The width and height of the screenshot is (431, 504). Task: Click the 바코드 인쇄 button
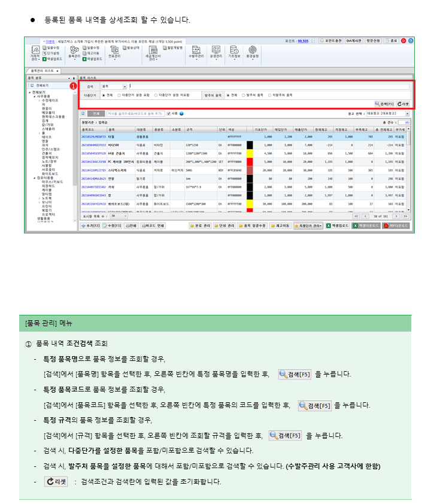click(153, 226)
